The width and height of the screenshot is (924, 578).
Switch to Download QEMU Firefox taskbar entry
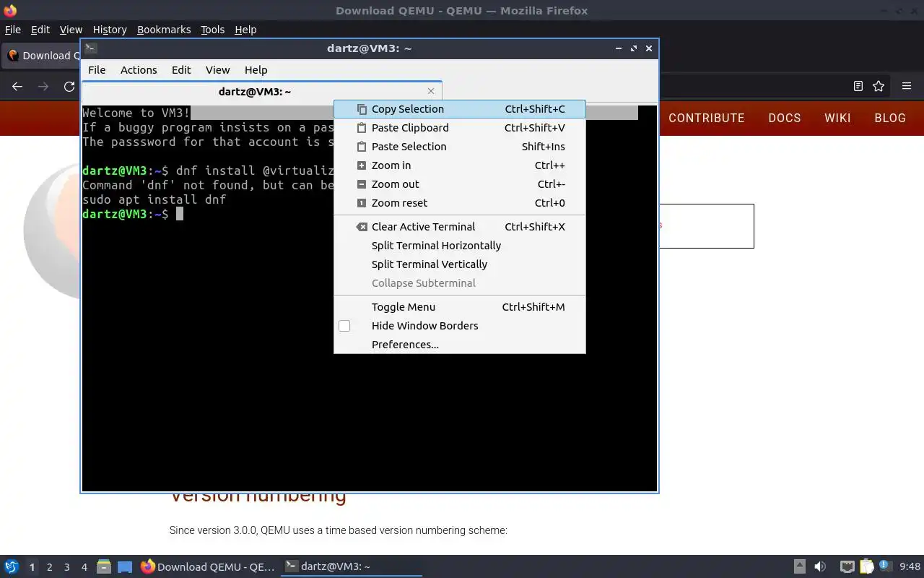[208, 567]
